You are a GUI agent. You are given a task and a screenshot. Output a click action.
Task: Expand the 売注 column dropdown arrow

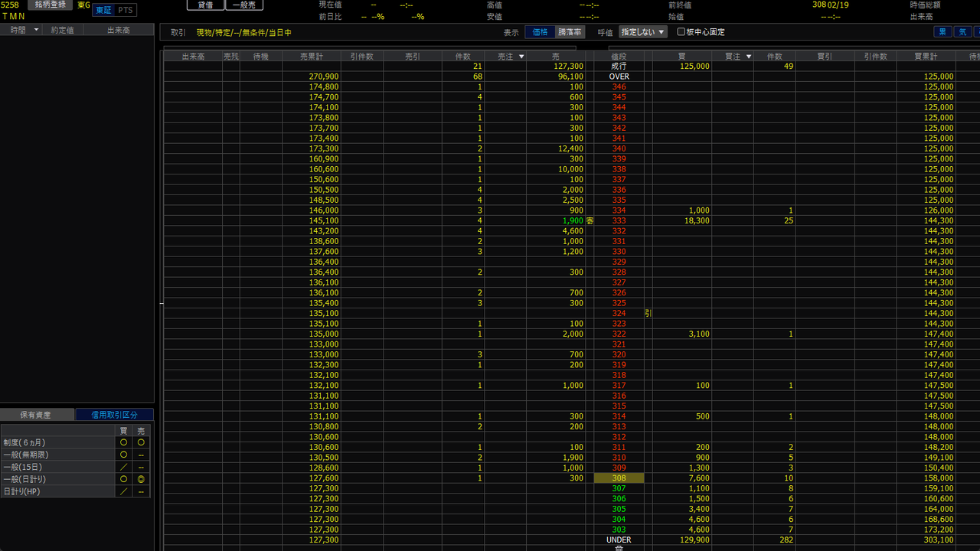tap(521, 57)
